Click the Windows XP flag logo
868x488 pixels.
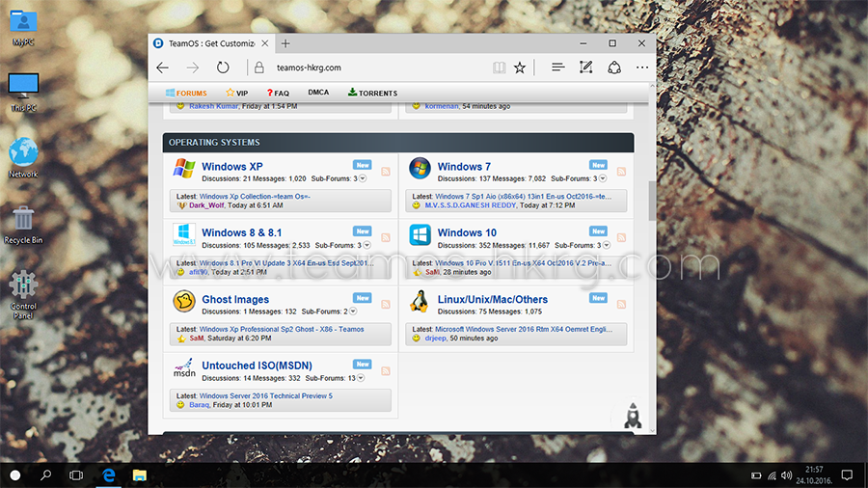click(184, 168)
